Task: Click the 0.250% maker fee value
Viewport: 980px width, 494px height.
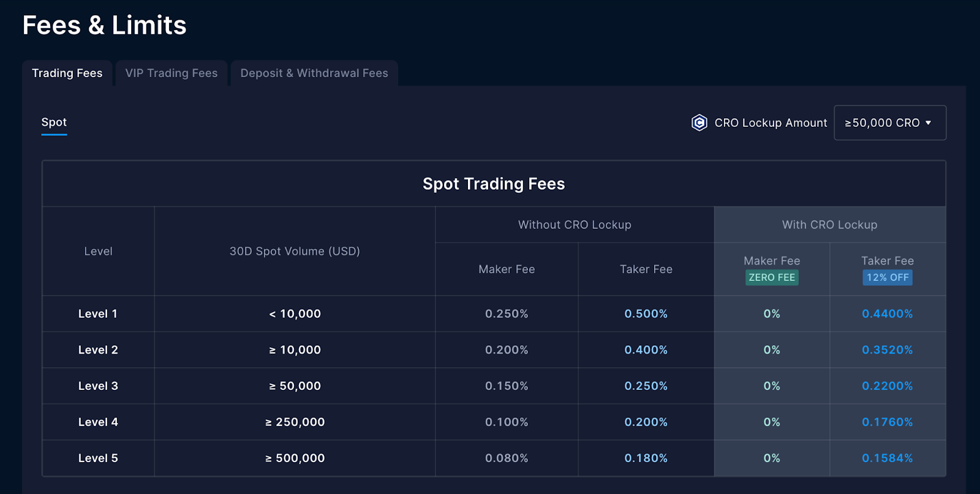Action: pyautogui.click(x=507, y=314)
